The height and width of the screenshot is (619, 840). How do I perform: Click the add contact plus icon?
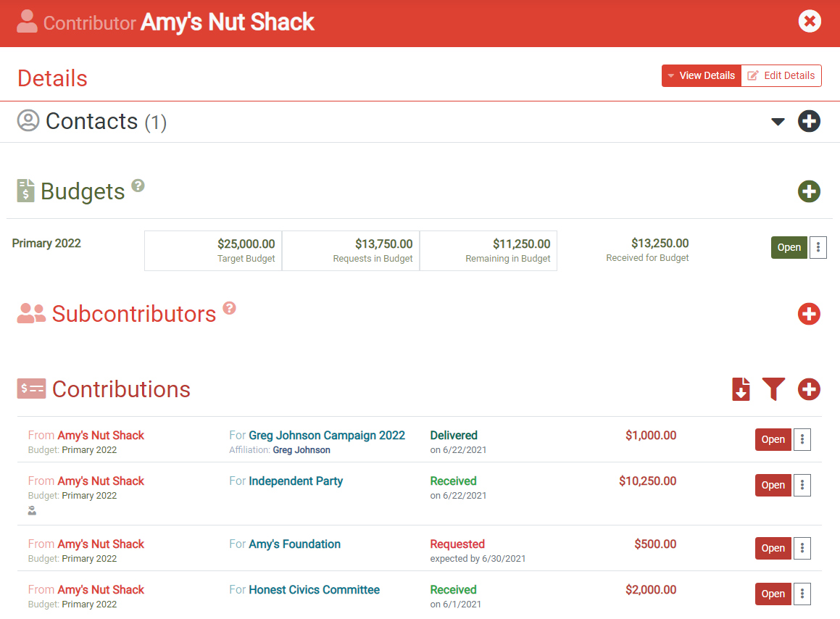[x=809, y=121]
